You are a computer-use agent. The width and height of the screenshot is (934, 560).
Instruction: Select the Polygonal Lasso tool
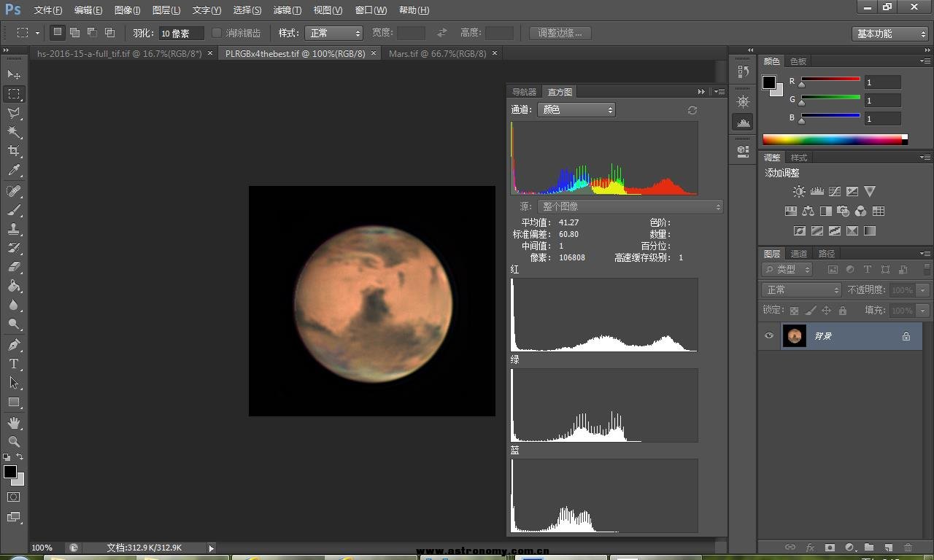click(14, 113)
